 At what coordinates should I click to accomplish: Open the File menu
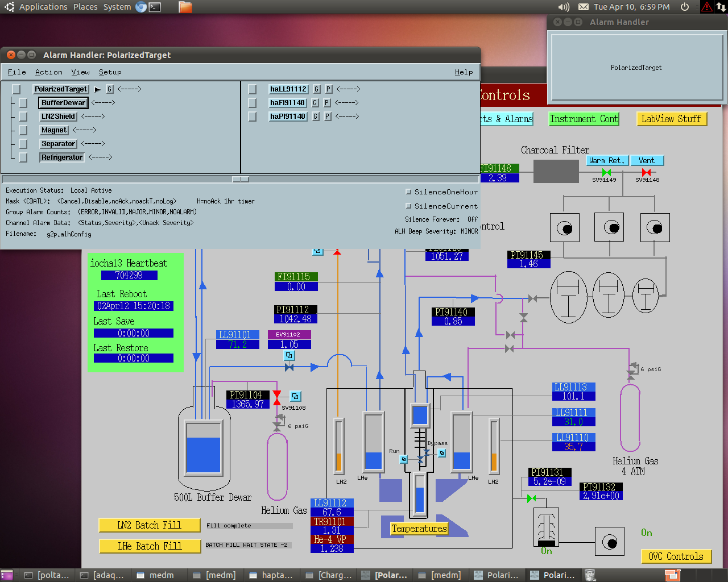(x=17, y=72)
